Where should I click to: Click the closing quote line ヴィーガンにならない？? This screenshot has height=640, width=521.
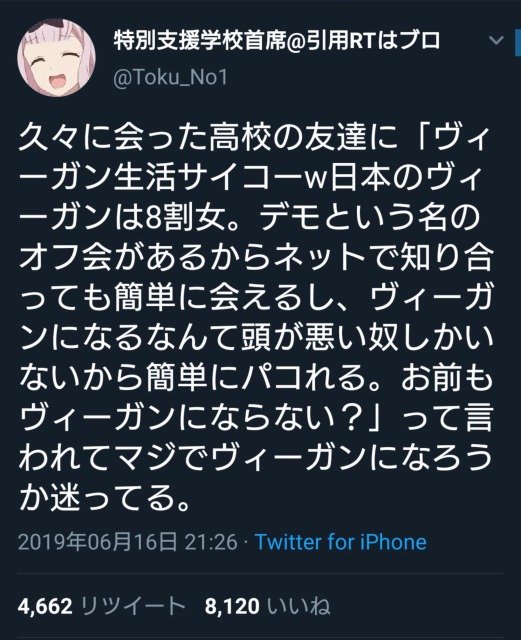[192, 417]
